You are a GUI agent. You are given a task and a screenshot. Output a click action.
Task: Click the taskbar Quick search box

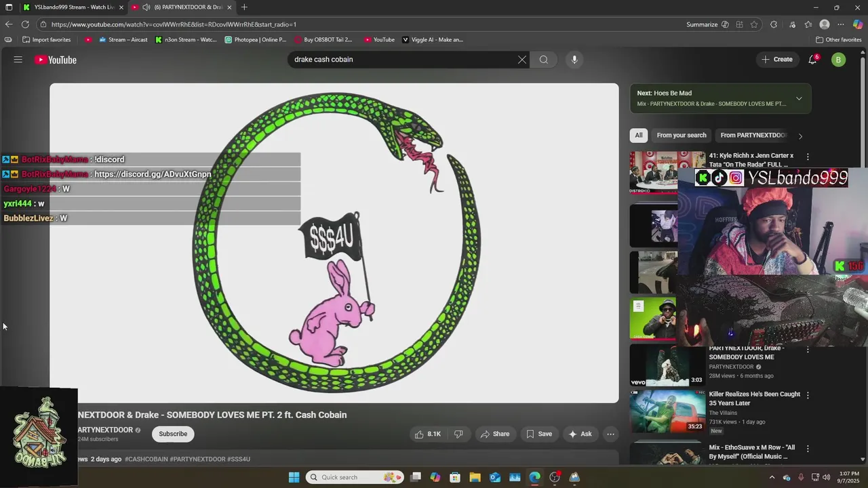[355, 477]
